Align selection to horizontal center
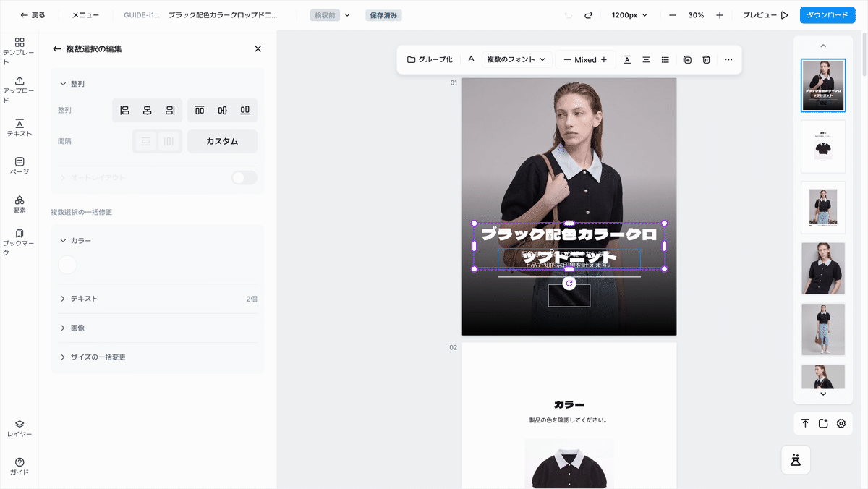The height and width of the screenshot is (489, 868). pos(148,110)
